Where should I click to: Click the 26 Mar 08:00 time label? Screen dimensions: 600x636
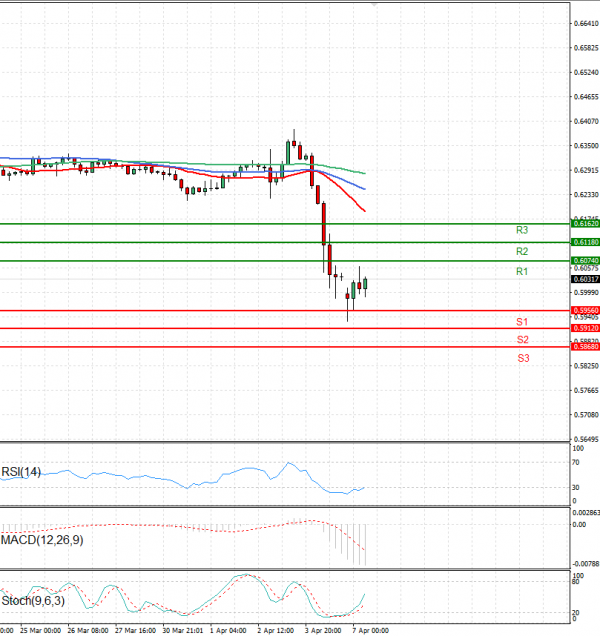tap(88, 631)
